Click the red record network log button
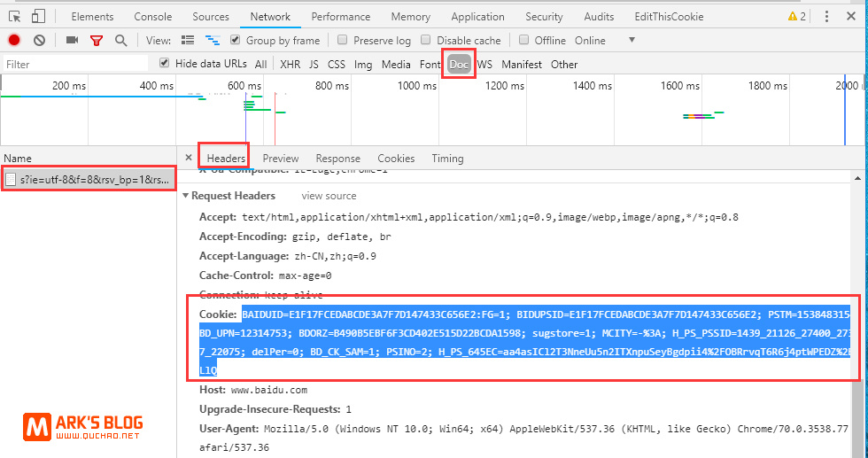This screenshot has height=458, width=868. click(x=14, y=40)
